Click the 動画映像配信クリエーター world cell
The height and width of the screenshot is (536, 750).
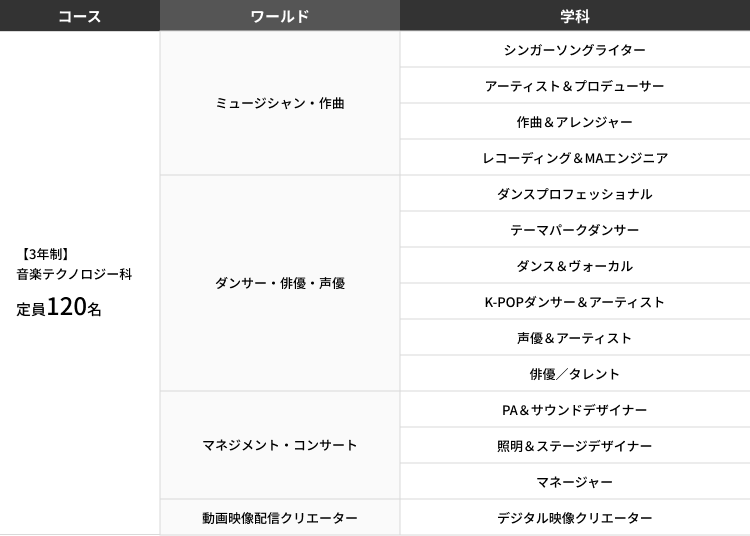coord(280,518)
